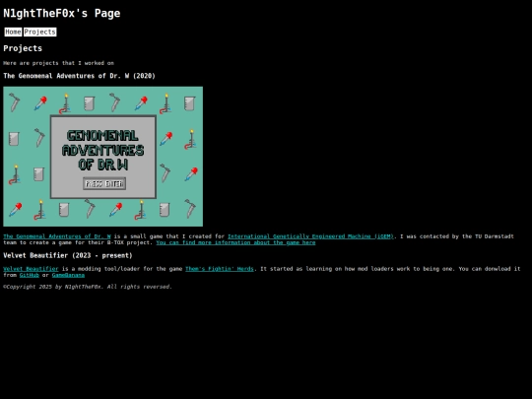This screenshot has height=399, width=532.
Task: Open the Projects navigation button
Action: click(40, 32)
